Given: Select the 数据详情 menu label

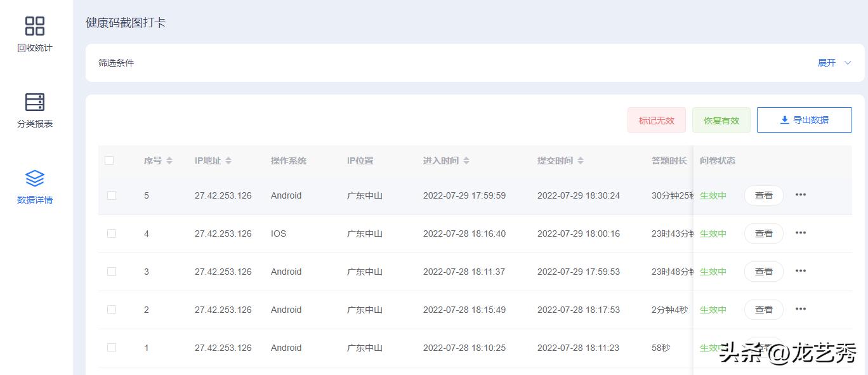Looking at the screenshot, I should (35, 200).
